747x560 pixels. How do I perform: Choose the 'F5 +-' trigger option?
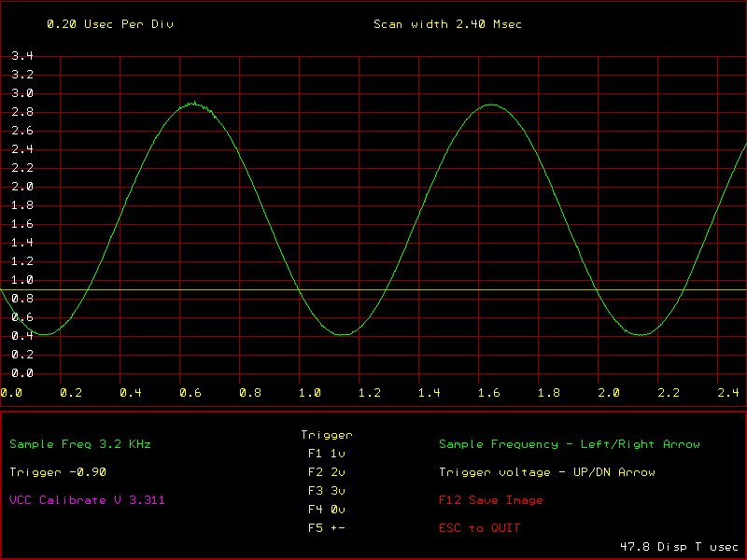326,528
